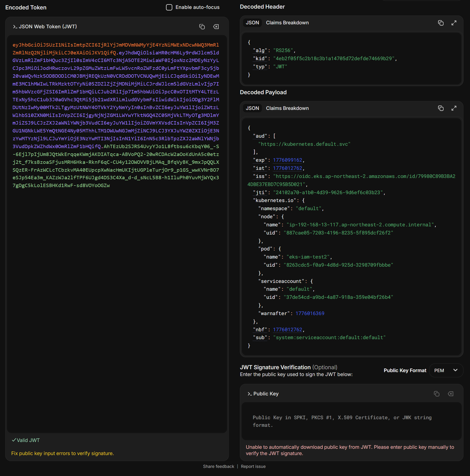Click the exp timestamp value 1776099162
The height and width of the screenshot is (476, 470).
click(x=287, y=160)
